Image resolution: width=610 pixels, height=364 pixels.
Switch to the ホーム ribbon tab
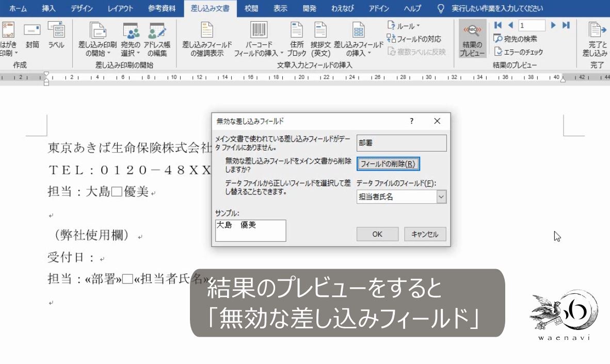(19, 8)
